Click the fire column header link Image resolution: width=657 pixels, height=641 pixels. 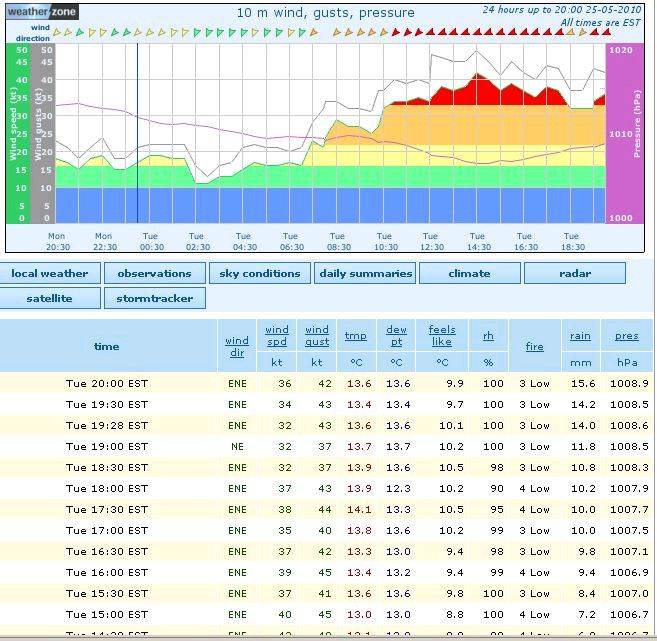[535, 346]
